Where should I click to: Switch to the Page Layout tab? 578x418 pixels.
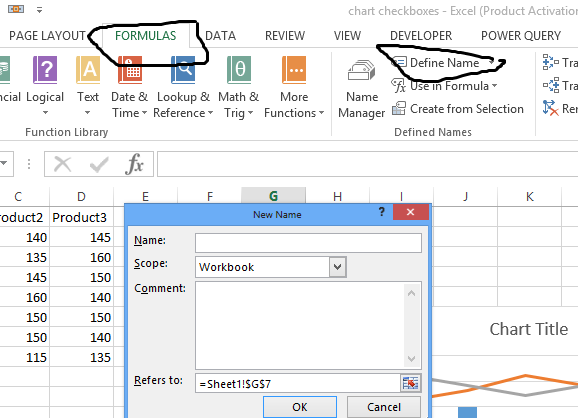coord(47,36)
